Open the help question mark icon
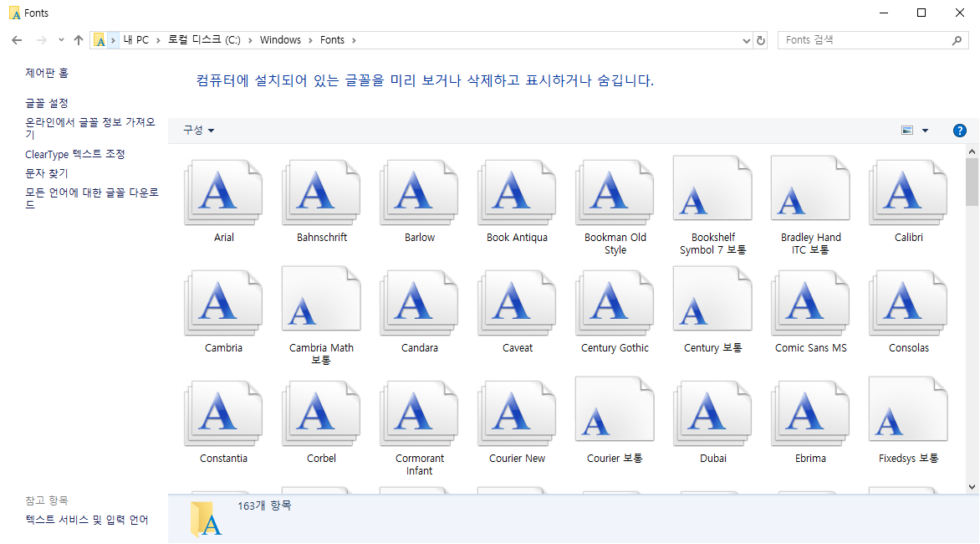The width and height of the screenshot is (980, 544). (x=959, y=130)
